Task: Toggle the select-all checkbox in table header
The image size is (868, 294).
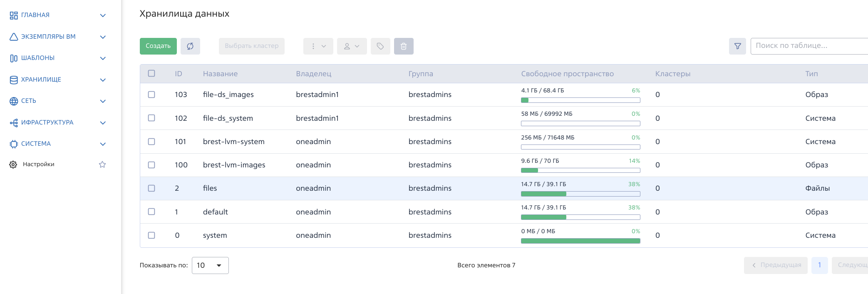Action: (x=151, y=73)
